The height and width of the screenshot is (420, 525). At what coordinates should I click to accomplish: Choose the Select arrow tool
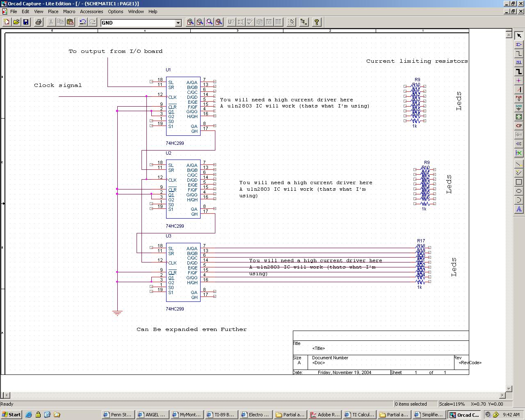coord(519,35)
